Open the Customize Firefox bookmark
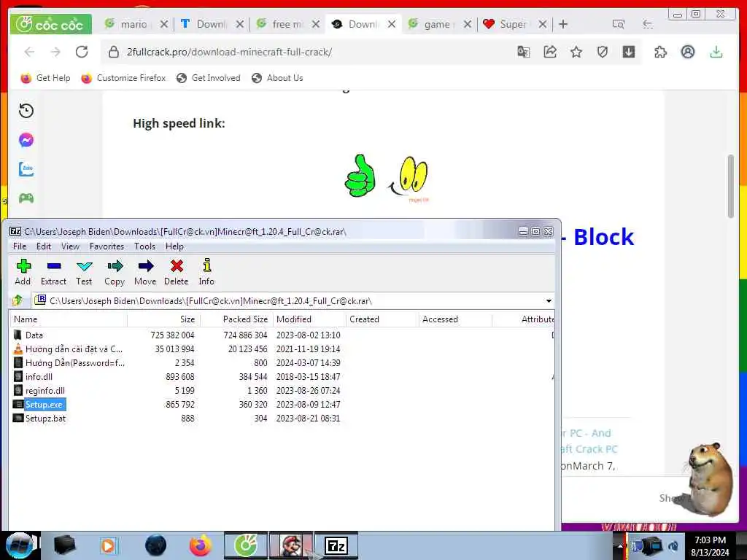The height and width of the screenshot is (560, 747). (x=123, y=78)
